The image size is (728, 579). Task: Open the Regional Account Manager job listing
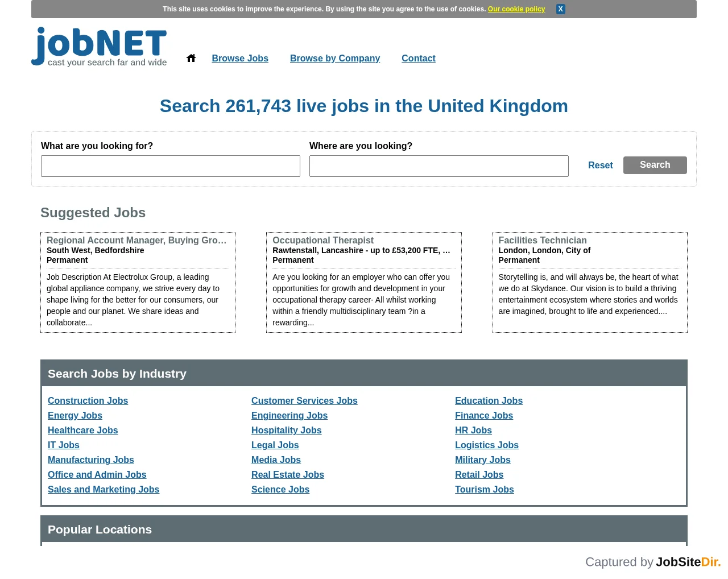coord(136,241)
